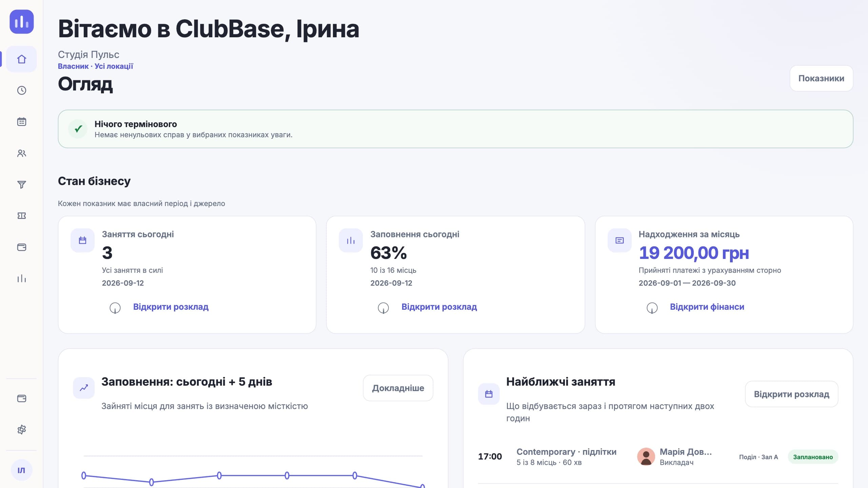This screenshot has height=488, width=868.
Task: Select the Contemporary · підлітки class row
Action: [658, 457]
